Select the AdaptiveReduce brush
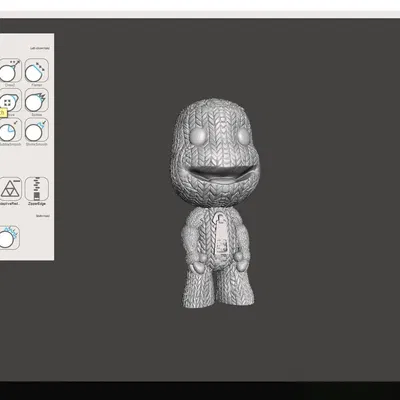 coord(10,189)
